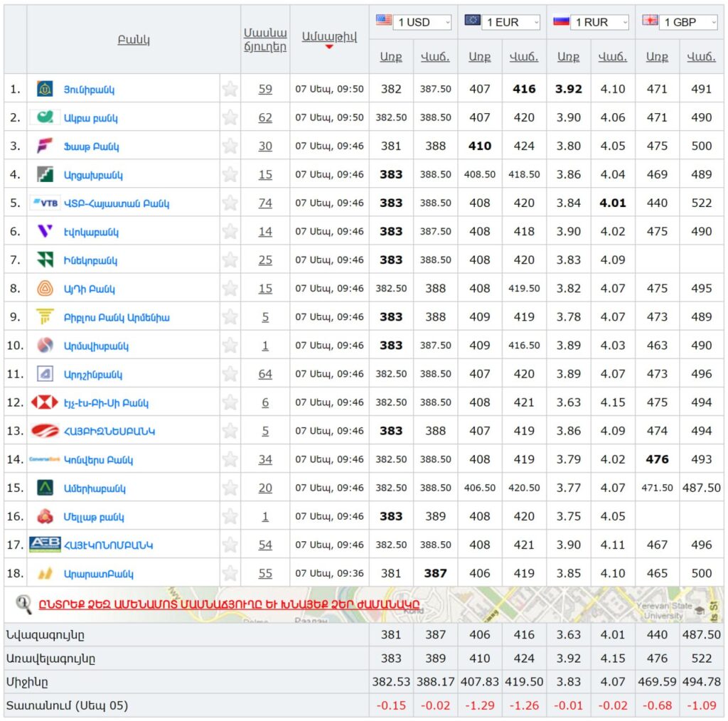Click the Fast Bank logo icon

(x=45, y=146)
